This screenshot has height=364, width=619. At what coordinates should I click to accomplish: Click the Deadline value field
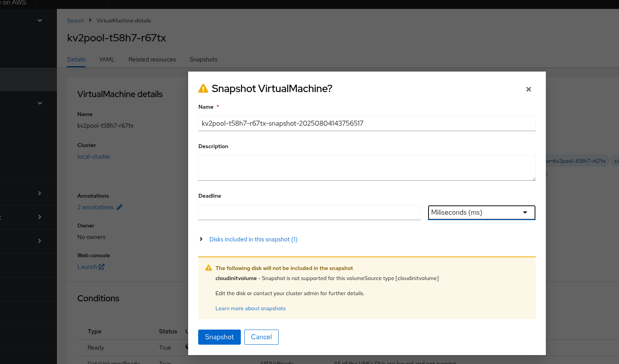point(309,212)
